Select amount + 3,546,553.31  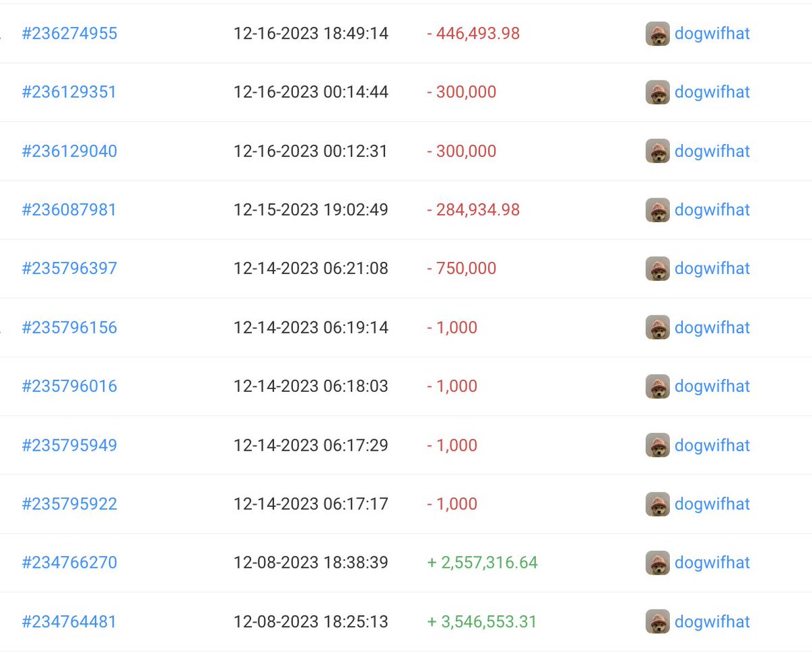[x=482, y=622]
